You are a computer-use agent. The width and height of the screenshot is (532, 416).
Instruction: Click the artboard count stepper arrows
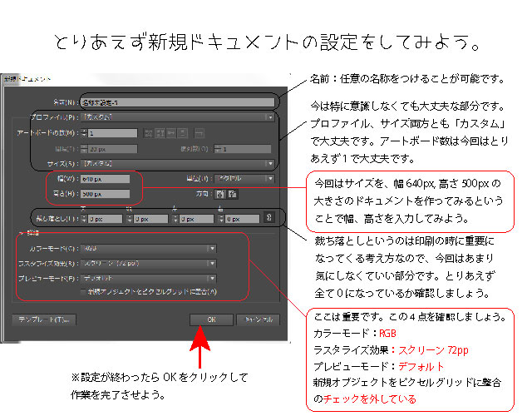(x=84, y=133)
